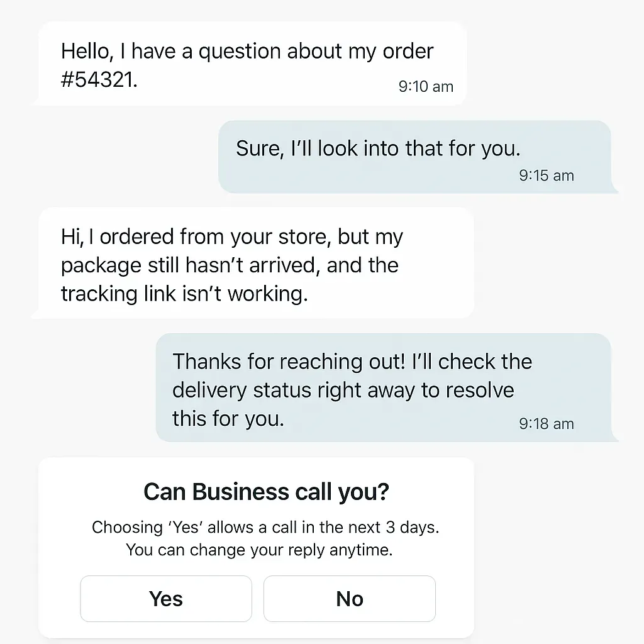Click the No button to decline calls

tap(349, 598)
